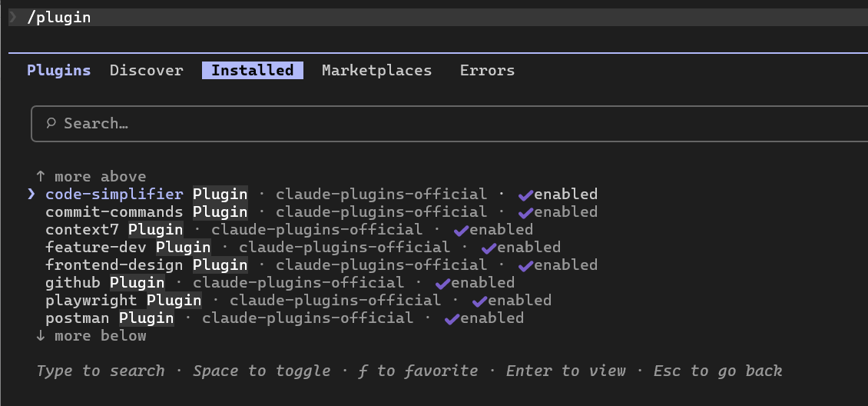Select the commit-commands plugin row

pyautogui.click(x=321, y=211)
